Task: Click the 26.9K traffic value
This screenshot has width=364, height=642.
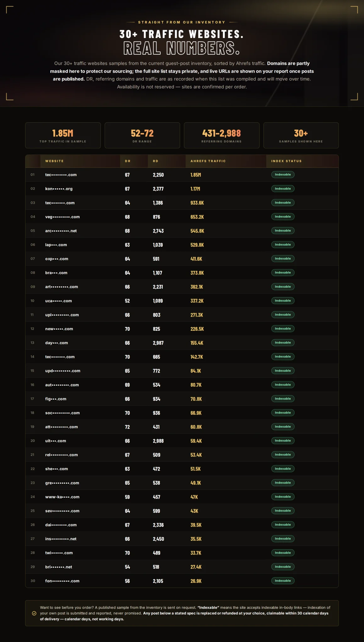Action: point(196,581)
